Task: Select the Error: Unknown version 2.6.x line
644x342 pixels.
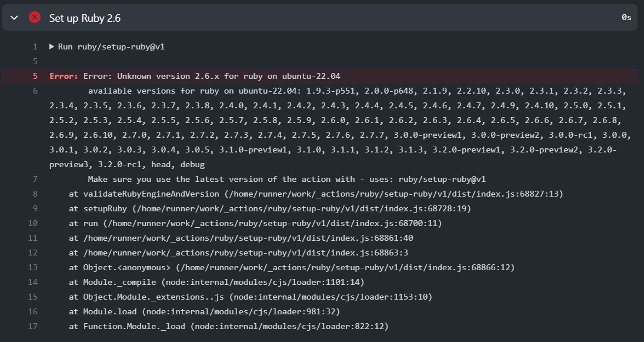Action: coord(320,77)
